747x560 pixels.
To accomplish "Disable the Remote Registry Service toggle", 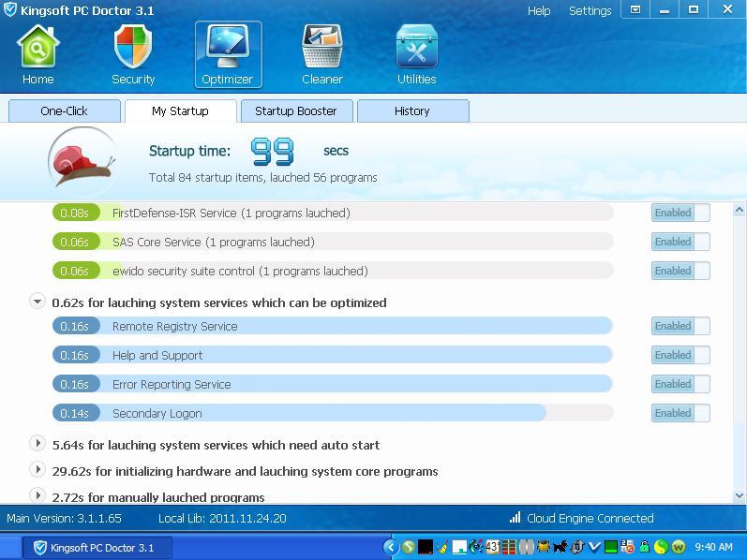I will pos(680,326).
